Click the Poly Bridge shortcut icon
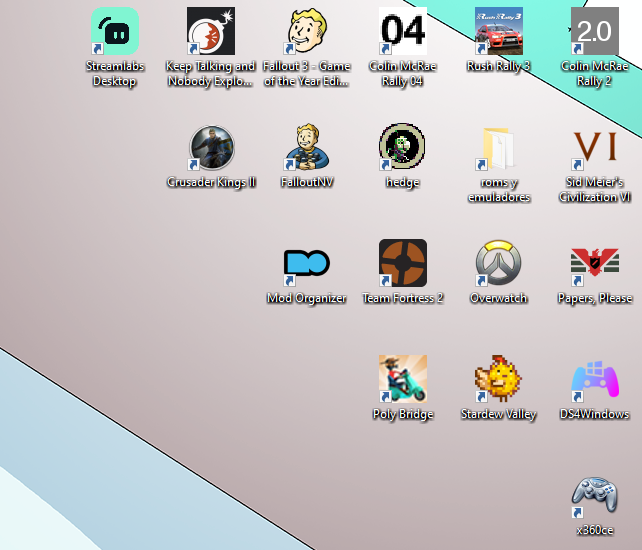 (403, 379)
